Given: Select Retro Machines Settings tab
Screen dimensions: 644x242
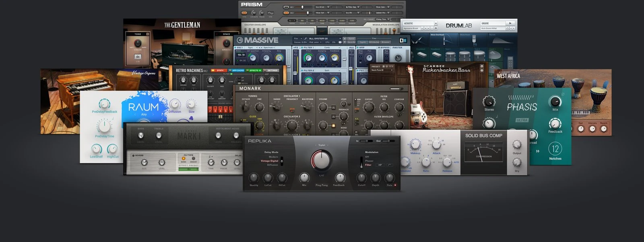Looking at the screenshot, I should pos(271,71).
